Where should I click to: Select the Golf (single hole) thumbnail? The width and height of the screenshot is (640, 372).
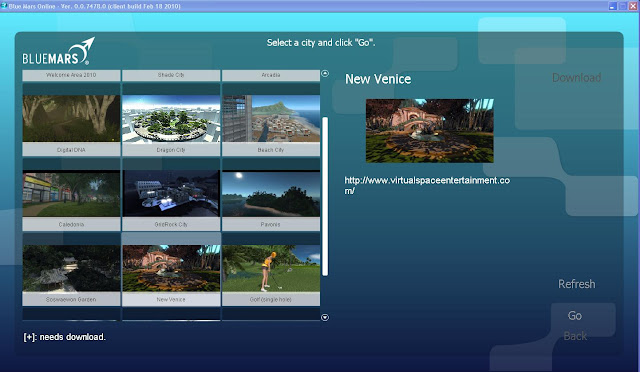click(x=271, y=268)
